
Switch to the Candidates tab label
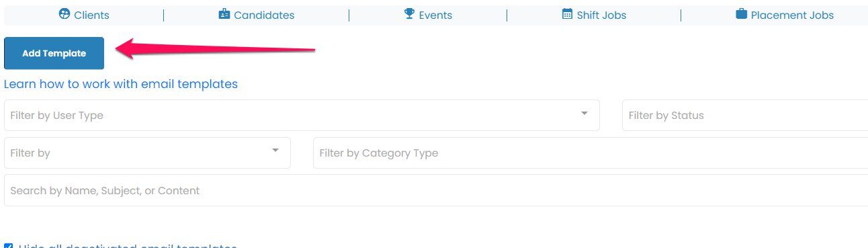[264, 15]
